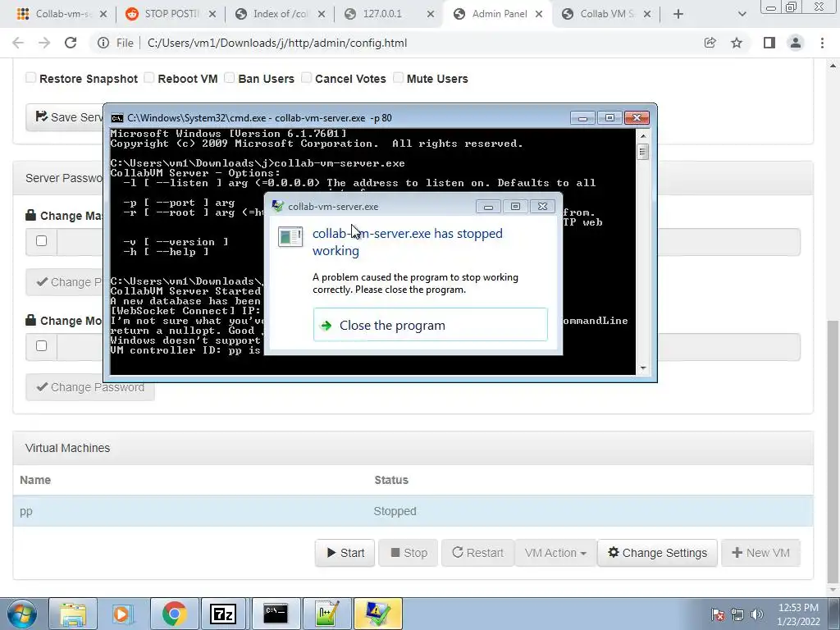Open Windows Explorer from the taskbar
The width and height of the screenshot is (840, 630).
[72, 614]
